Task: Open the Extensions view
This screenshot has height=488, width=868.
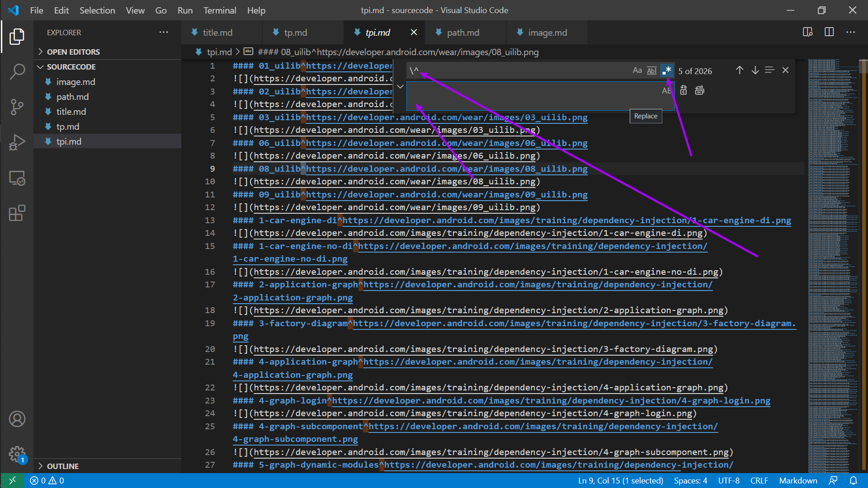Action: coord(17,213)
